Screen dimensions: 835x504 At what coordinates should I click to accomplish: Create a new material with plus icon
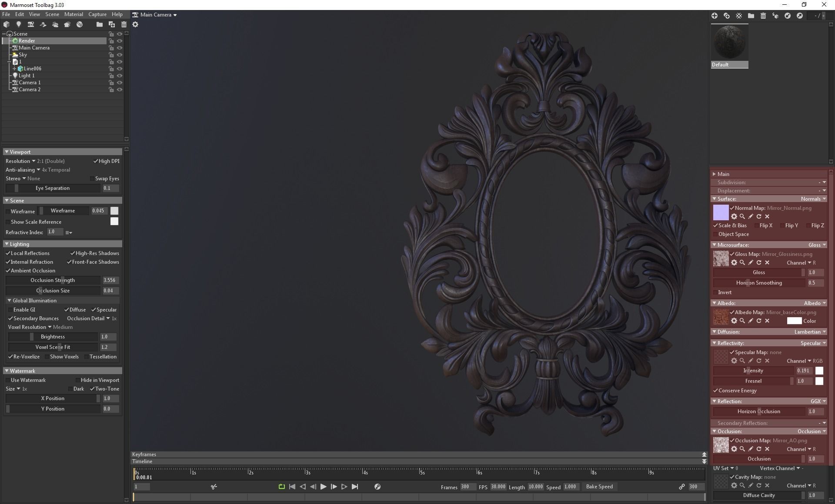(715, 16)
